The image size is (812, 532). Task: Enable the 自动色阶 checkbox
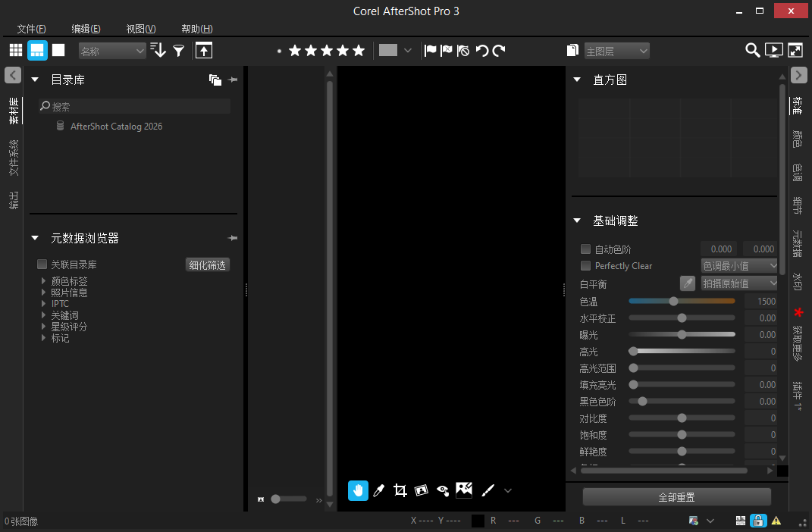pyautogui.click(x=586, y=249)
